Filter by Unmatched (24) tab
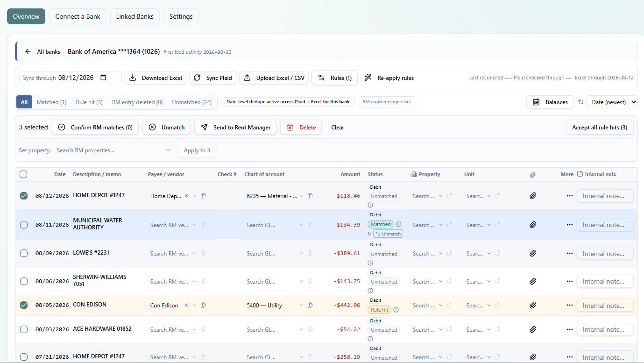This screenshot has height=363, width=644. [192, 102]
